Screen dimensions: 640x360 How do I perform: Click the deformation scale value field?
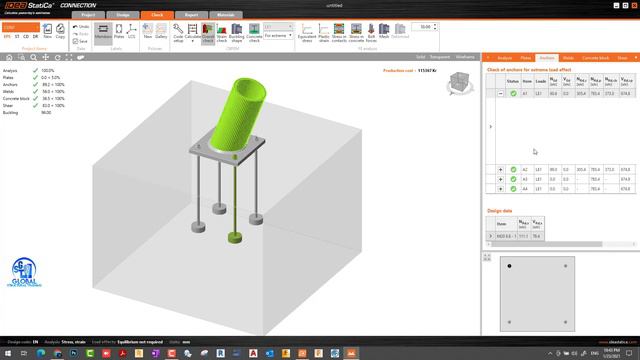pyautogui.click(x=422, y=27)
